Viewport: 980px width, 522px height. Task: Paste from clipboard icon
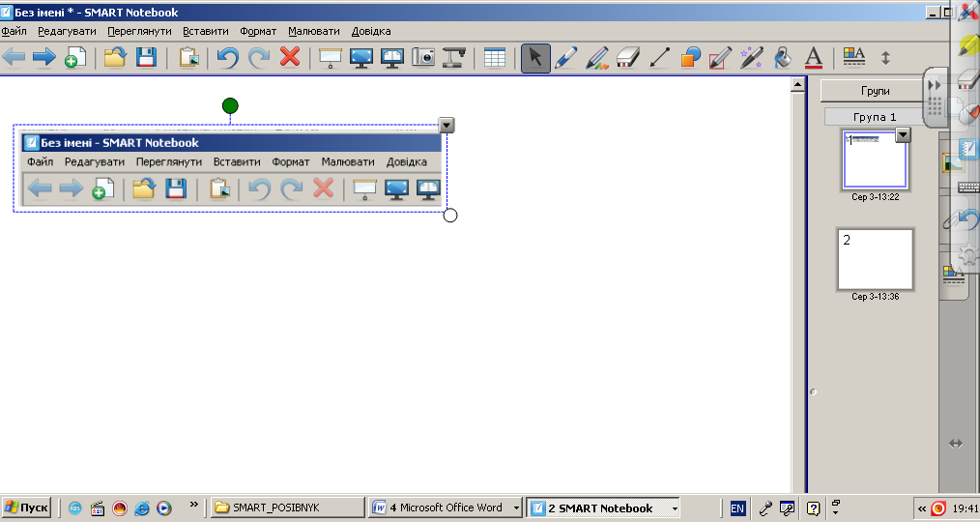click(188, 58)
